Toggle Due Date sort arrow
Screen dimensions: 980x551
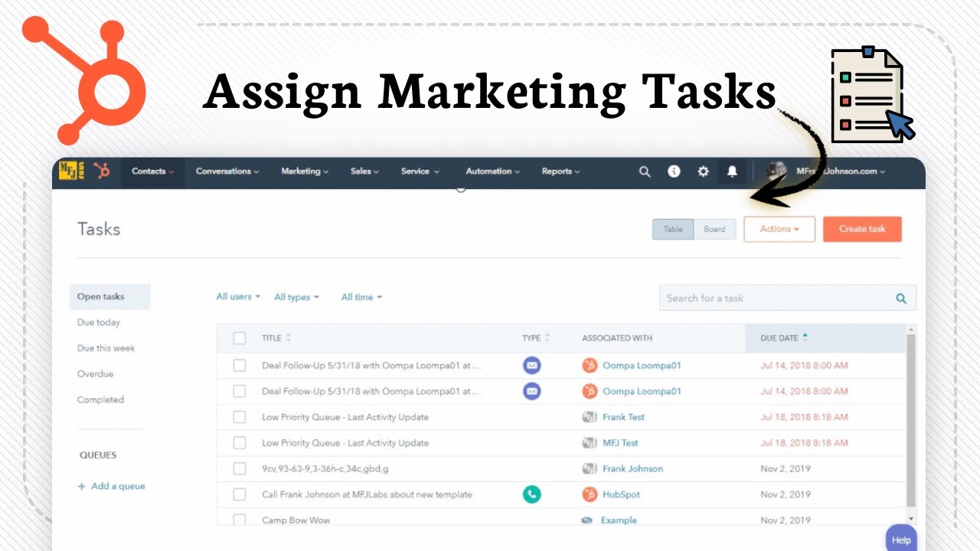[805, 337]
